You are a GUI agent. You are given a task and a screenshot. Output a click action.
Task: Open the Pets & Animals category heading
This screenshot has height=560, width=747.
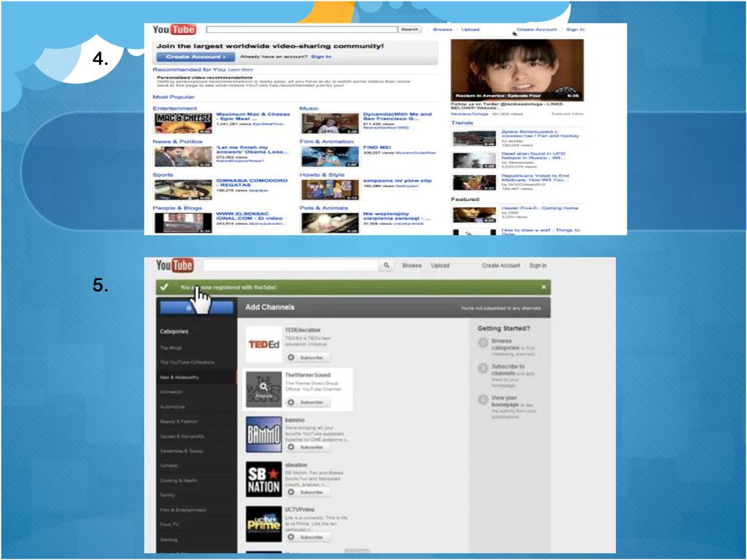(x=323, y=208)
